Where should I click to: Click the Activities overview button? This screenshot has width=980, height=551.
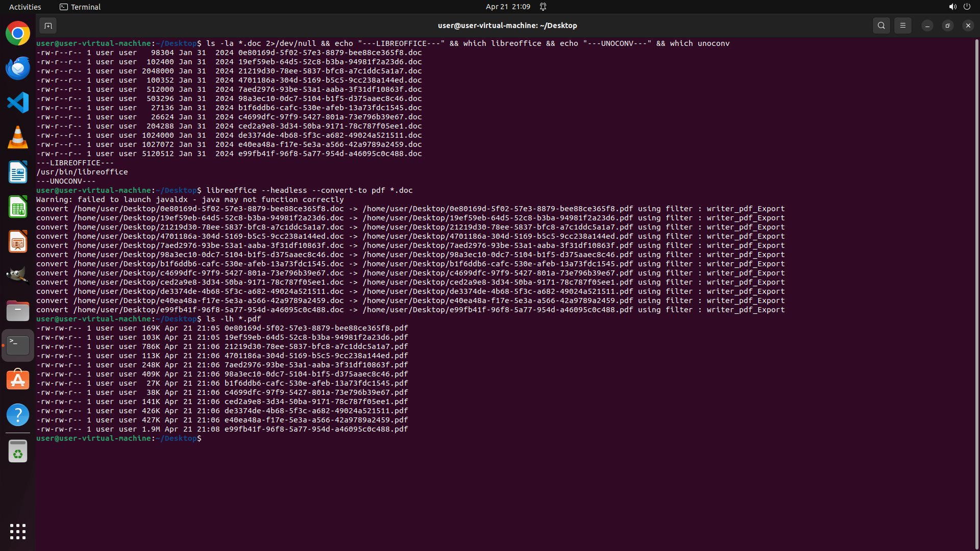coord(25,7)
